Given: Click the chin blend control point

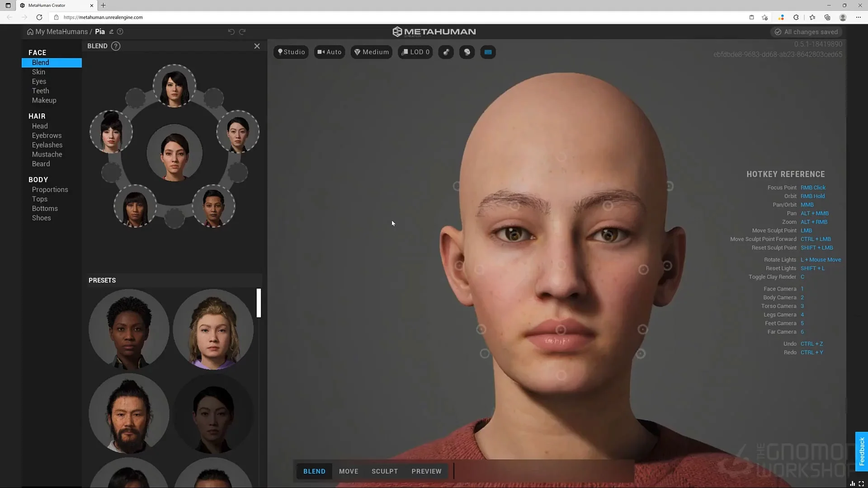Looking at the screenshot, I should click(561, 375).
